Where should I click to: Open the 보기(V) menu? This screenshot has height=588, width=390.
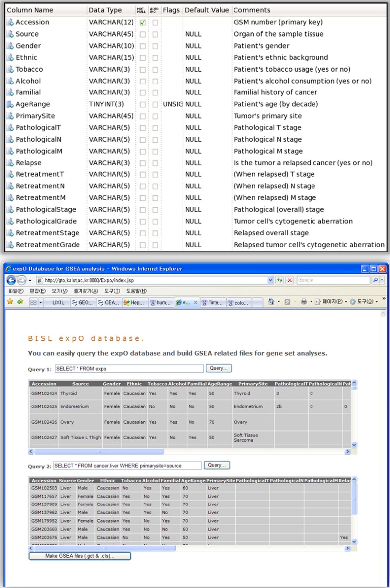(60, 291)
